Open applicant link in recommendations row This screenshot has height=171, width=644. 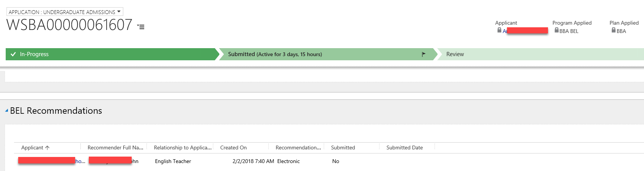[80, 162]
